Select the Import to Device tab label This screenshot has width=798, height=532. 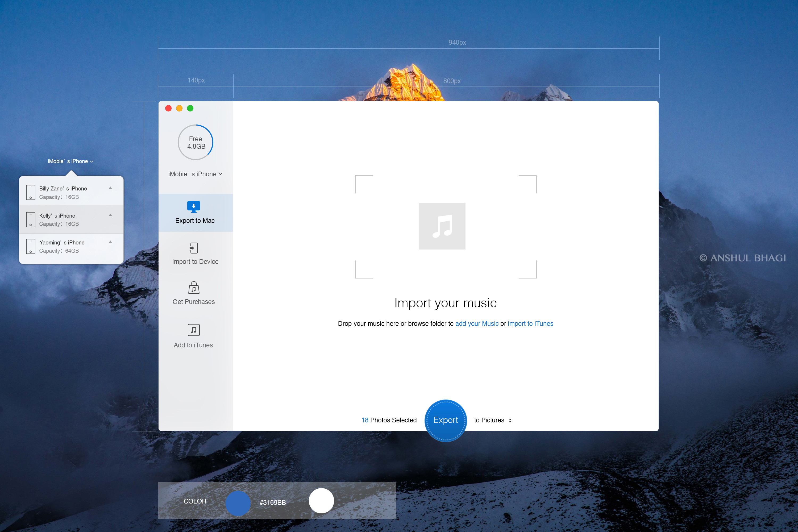pos(195,261)
